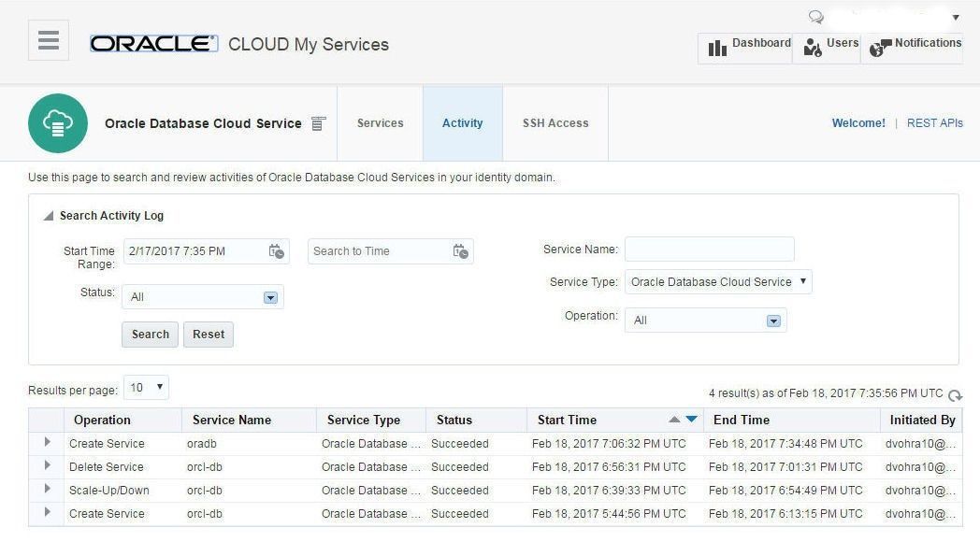Expand the Delete Service row
Screen dimensions: 980x542
[x=47, y=465]
